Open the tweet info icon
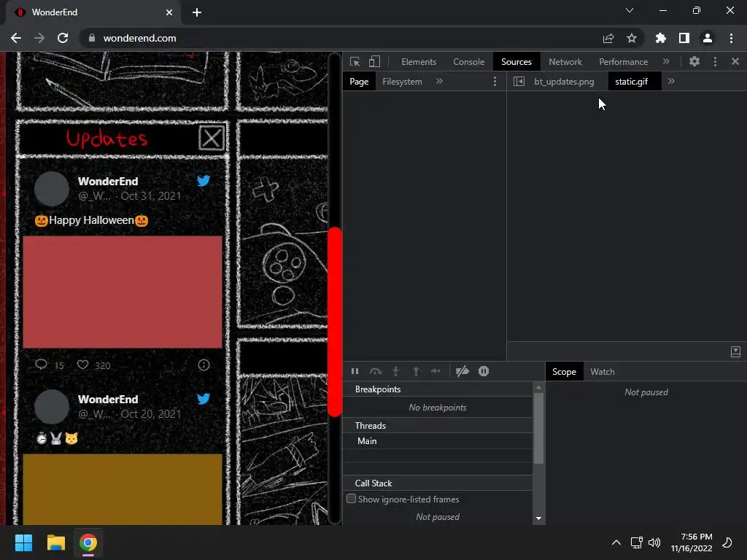 tap(204, 365)
